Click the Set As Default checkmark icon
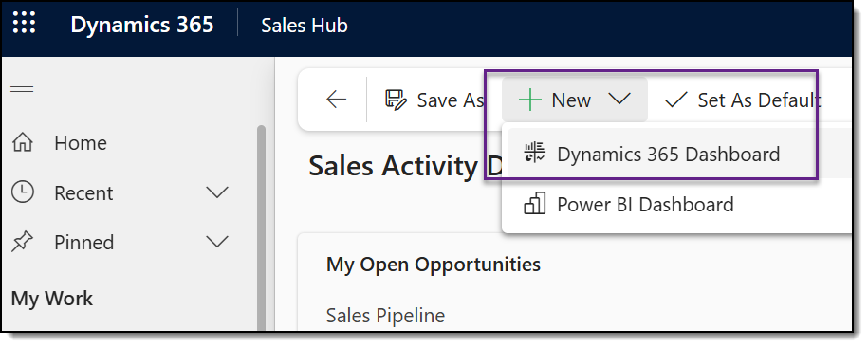 675,100
